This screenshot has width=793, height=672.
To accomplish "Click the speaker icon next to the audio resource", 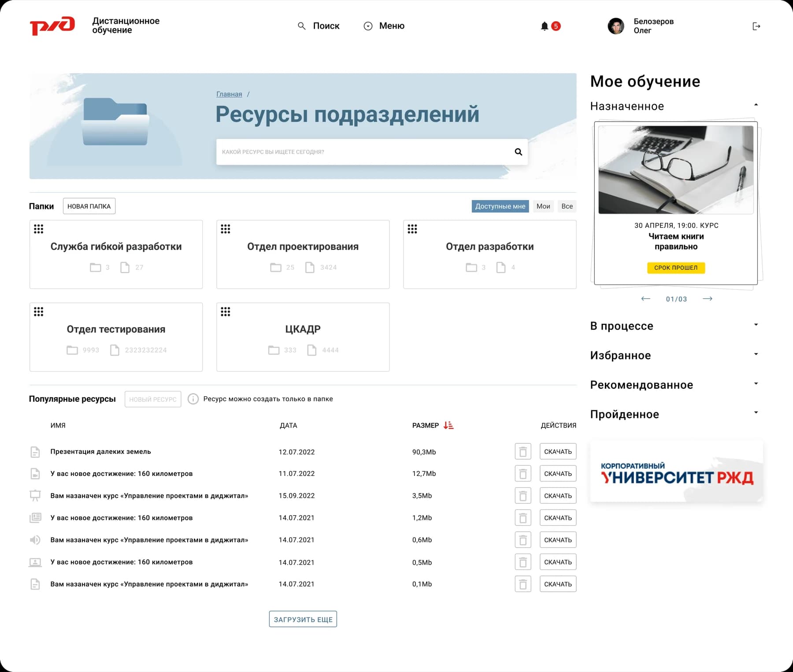I will tap(35, 539).
